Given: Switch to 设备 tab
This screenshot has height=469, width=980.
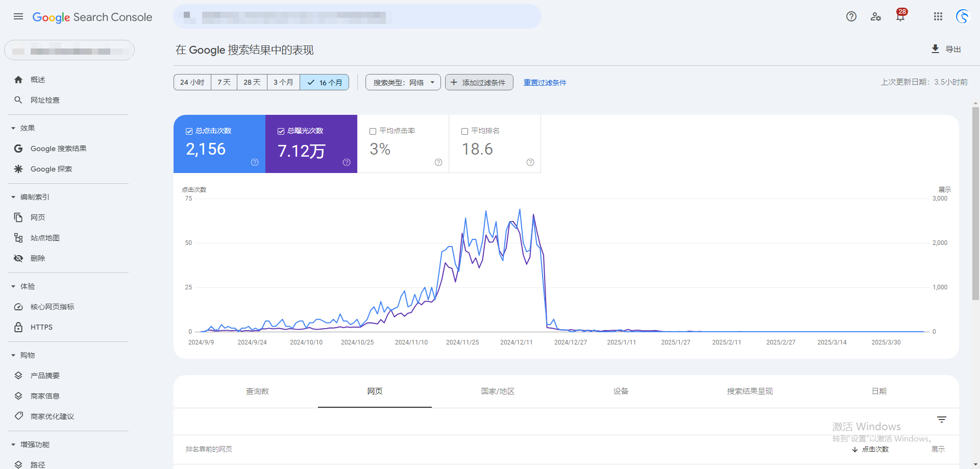Looking at the screenshot, I should coord(621,391).
